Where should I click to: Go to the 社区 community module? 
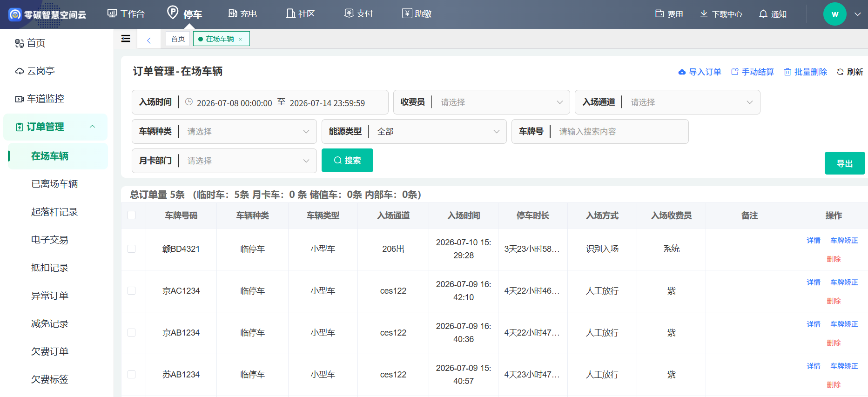301,13
